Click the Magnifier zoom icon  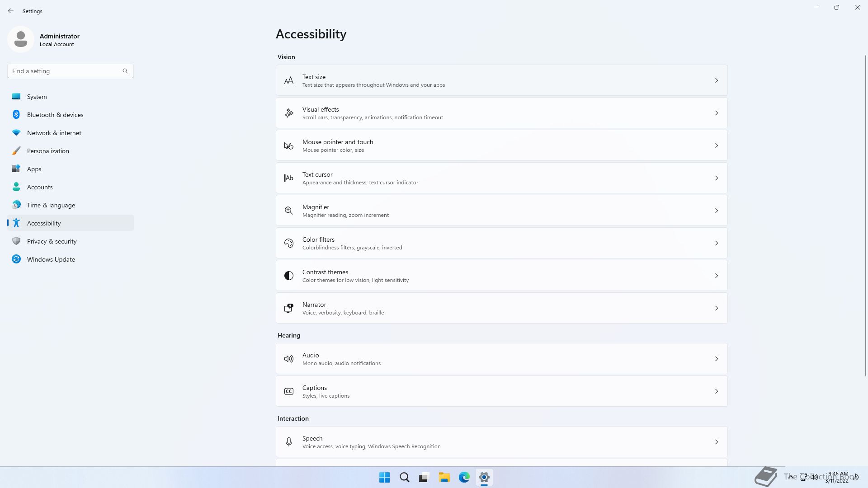[x=289, y=211]
